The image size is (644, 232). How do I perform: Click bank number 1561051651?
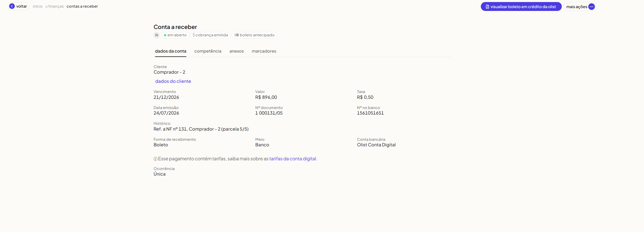pos(370,113)
